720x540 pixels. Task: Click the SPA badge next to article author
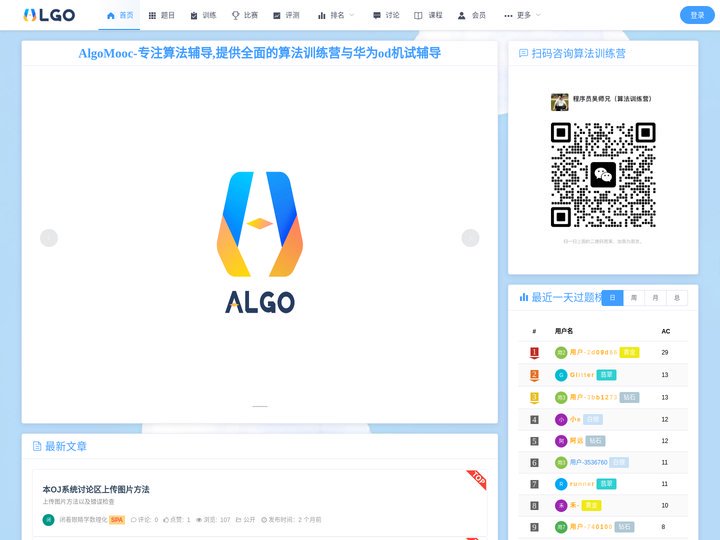coord(117,520)
